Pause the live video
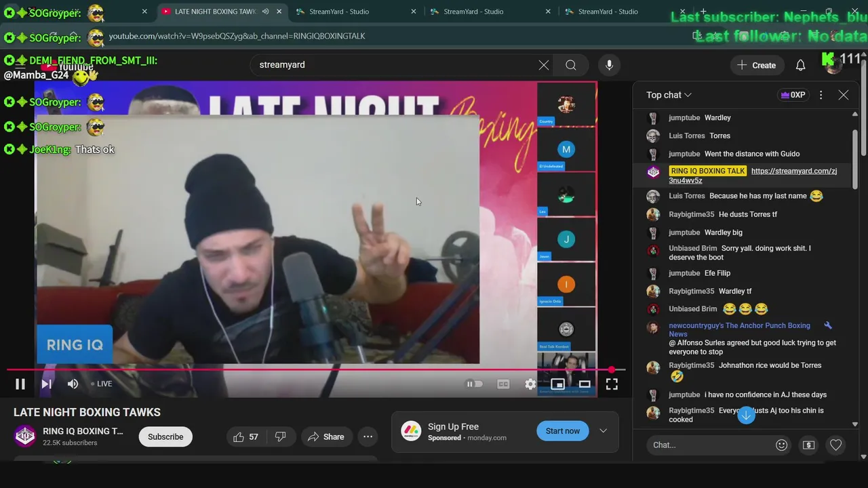 pos(20,384)
